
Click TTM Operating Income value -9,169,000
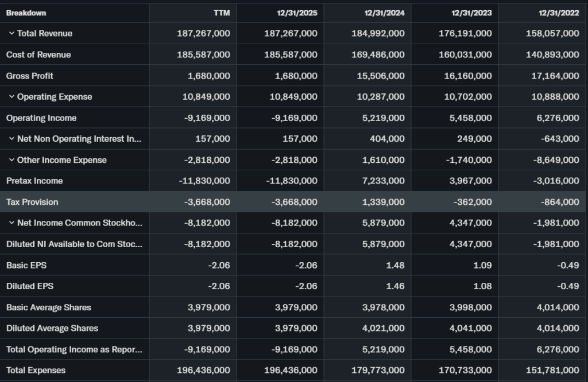pos(207,118)
